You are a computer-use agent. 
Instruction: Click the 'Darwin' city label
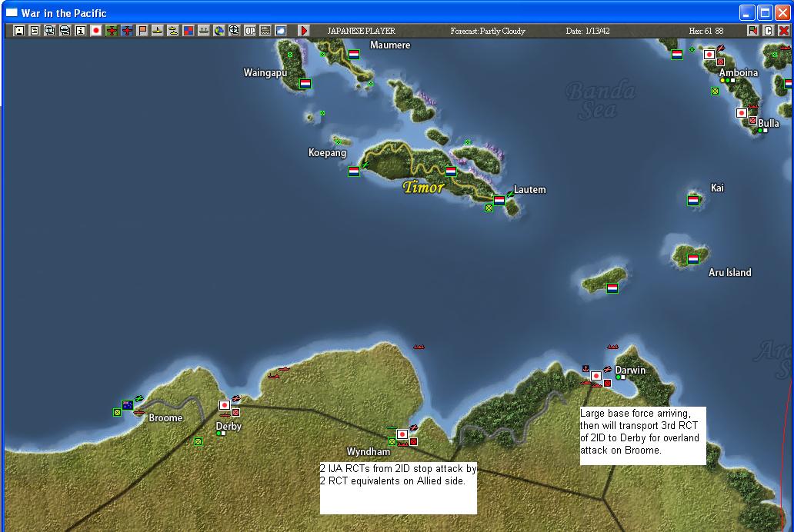[630, 370]
